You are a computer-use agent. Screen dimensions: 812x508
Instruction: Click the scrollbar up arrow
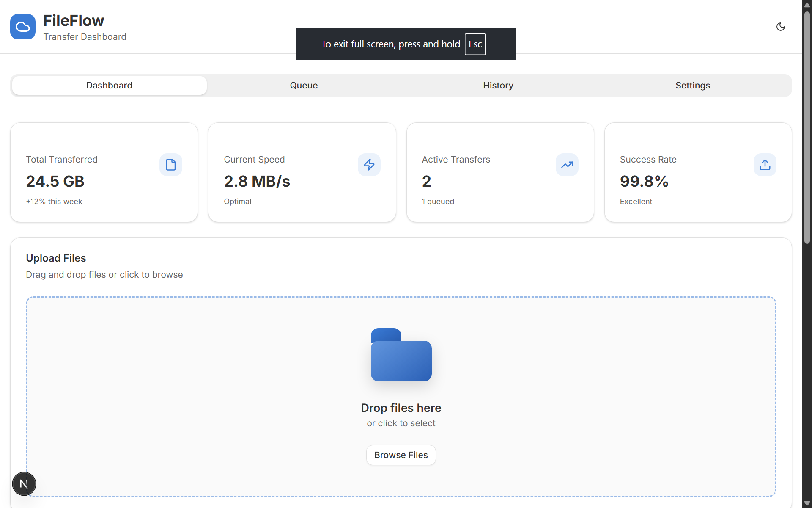click(807, 5)
